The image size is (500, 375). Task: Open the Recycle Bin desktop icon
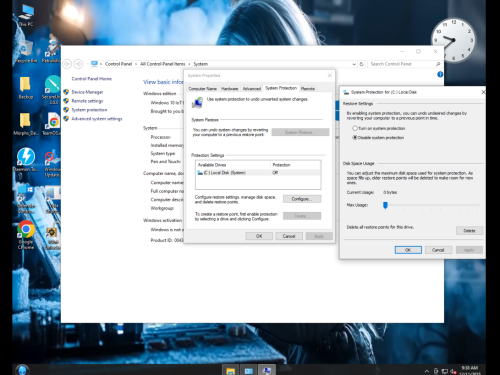(25, 52)
